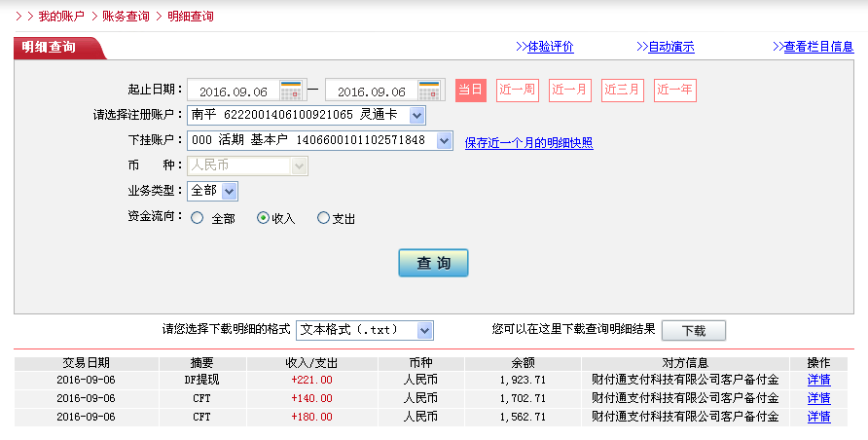
Task: Click the 操作 column header
Action: coord(818,363)
